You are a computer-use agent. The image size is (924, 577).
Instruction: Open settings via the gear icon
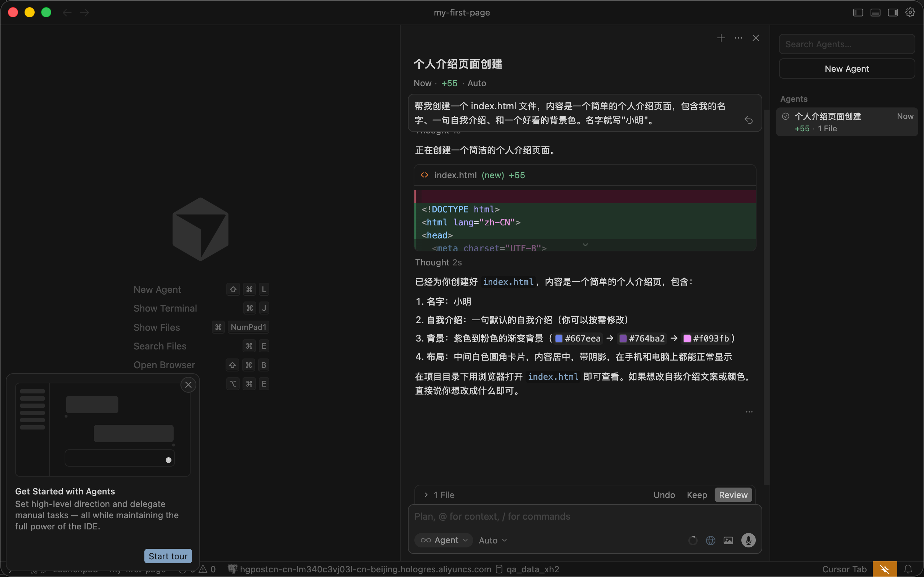pyautogui.click(x=910, y=12)
